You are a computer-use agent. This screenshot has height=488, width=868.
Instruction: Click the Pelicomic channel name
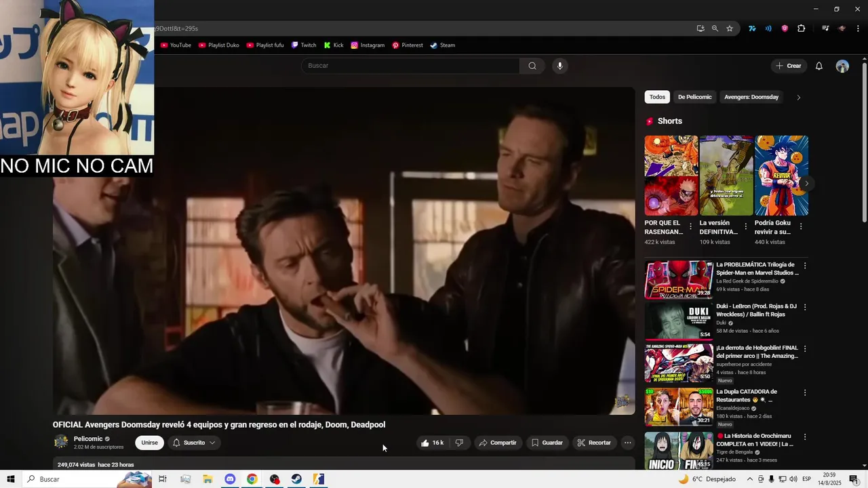(88, 439)
